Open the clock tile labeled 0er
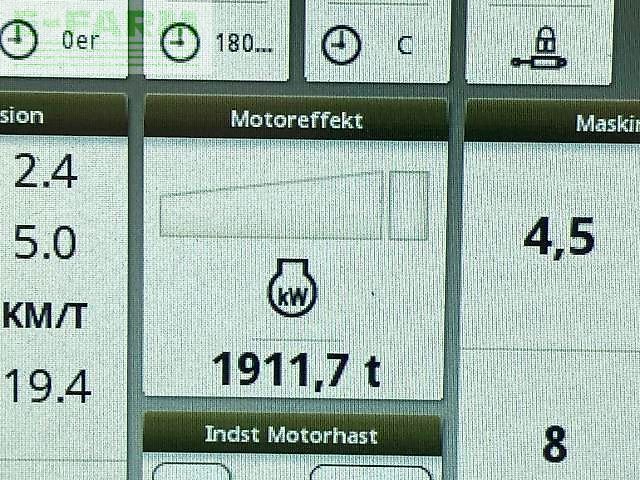This screenshot has width=640, height=480. coord(63,38)
